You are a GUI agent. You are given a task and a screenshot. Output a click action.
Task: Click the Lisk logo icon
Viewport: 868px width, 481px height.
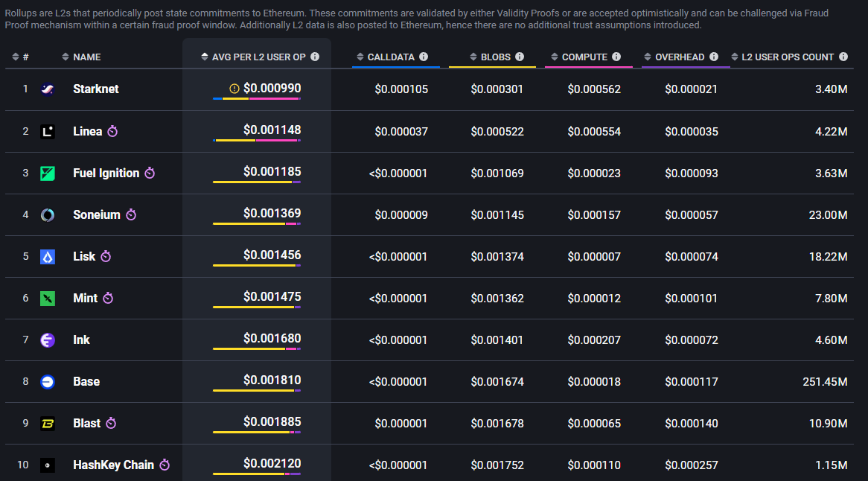(x=48, y=257)
